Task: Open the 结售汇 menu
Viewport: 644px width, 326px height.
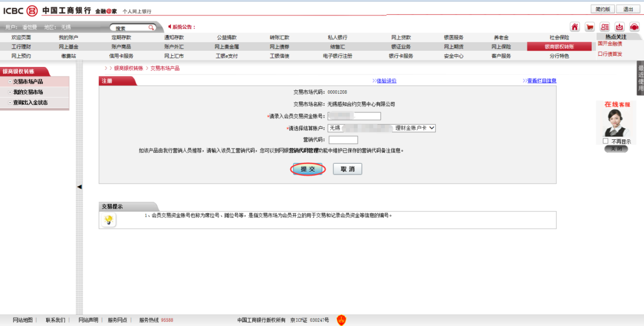Action: 337,47
